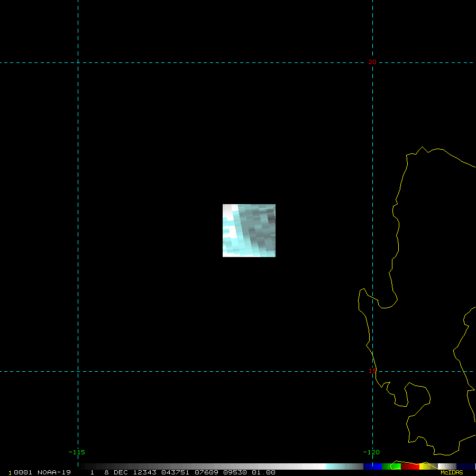Click the green longitude label -115
Viewport: 476px width, 476px height.
(77, 452)
